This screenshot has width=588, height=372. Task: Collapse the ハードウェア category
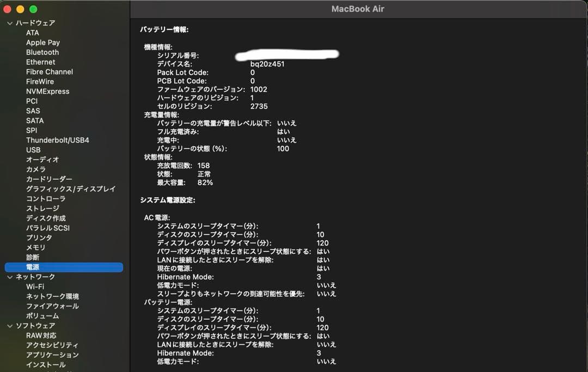click(9, 23)
